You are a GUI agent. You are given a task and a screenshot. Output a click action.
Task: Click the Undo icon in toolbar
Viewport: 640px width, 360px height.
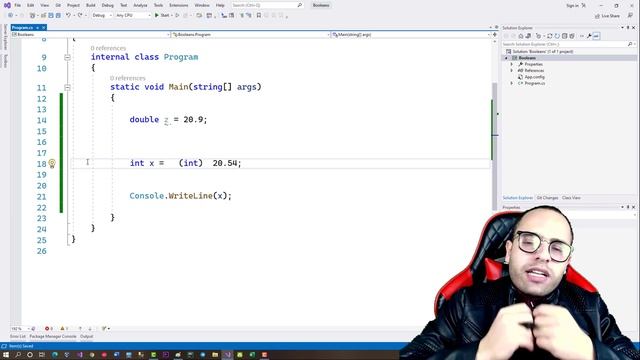click(x=68, y=15)
